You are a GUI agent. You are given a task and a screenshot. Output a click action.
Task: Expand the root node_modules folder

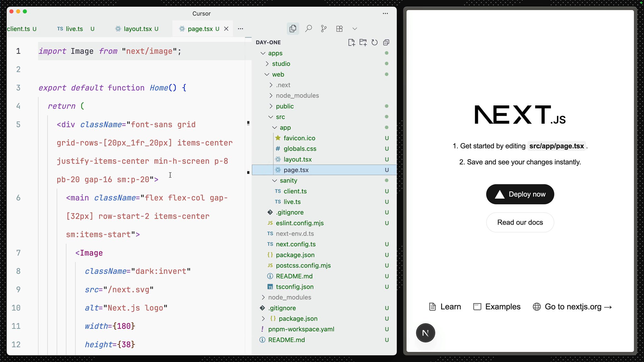[263, 297]
